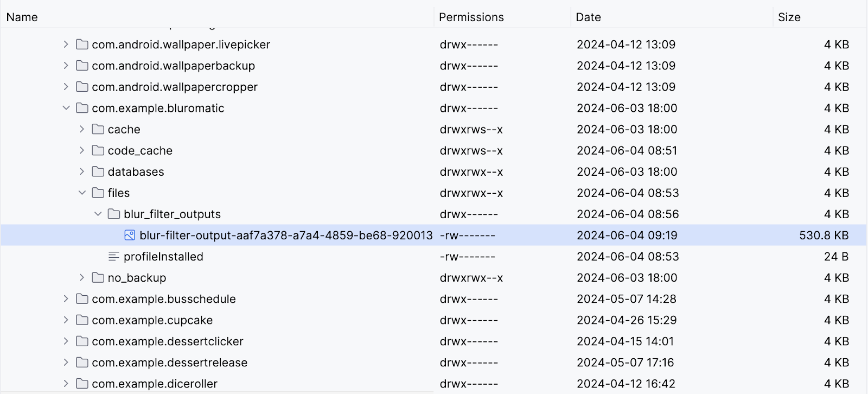Sort files by the Name column header
The width and height of the screenshot is (868, 394).
22,17
